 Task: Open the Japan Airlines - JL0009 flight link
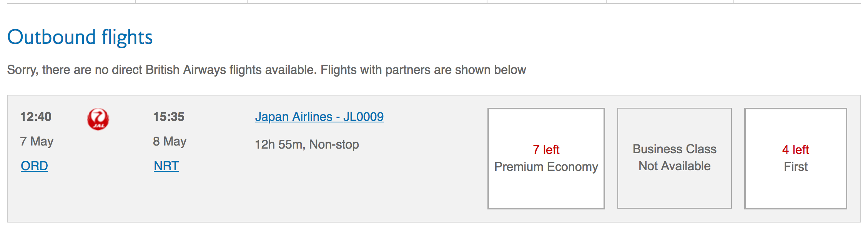319,117
